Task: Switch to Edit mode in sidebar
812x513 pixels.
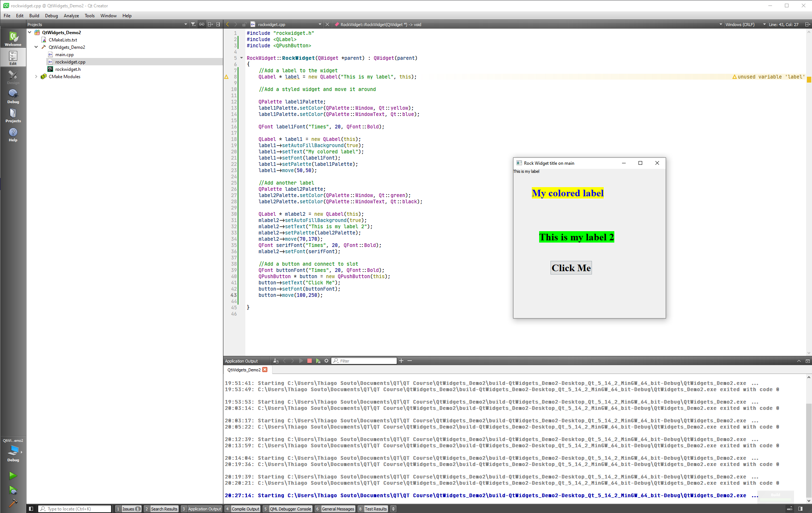Action: [x=13, y=58]
